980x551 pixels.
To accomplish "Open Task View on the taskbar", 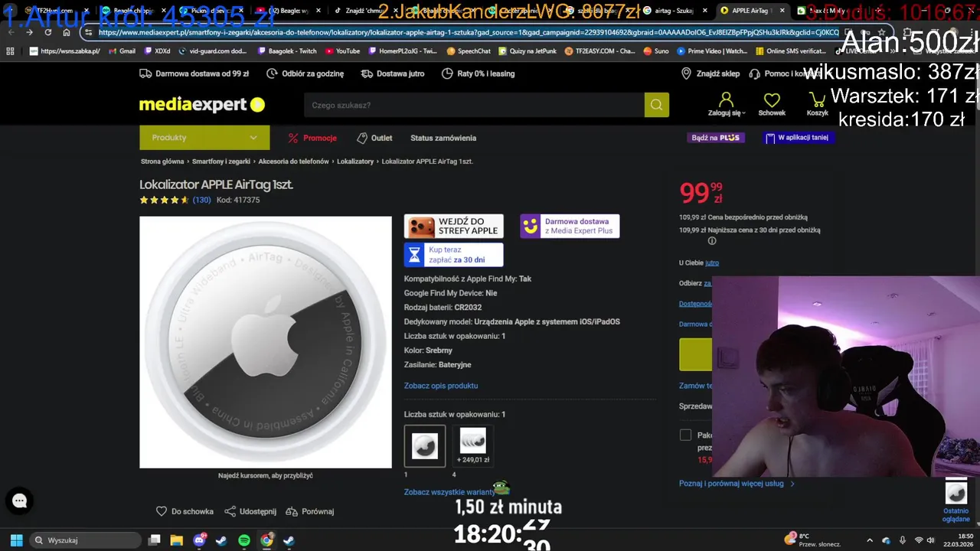I will 154,540.
